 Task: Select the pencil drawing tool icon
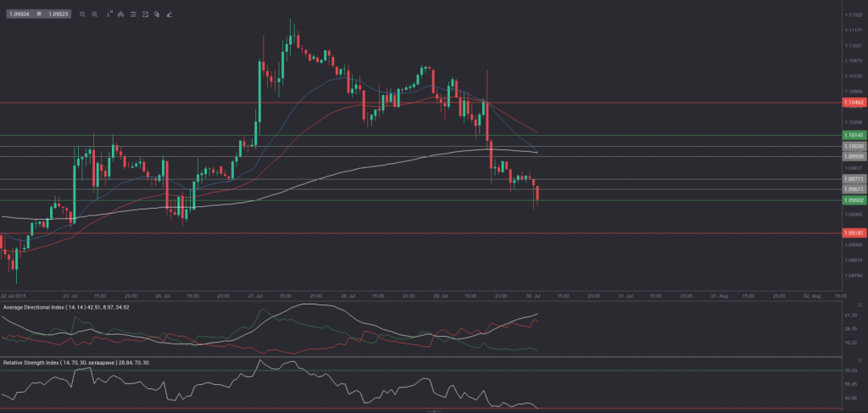169,14
